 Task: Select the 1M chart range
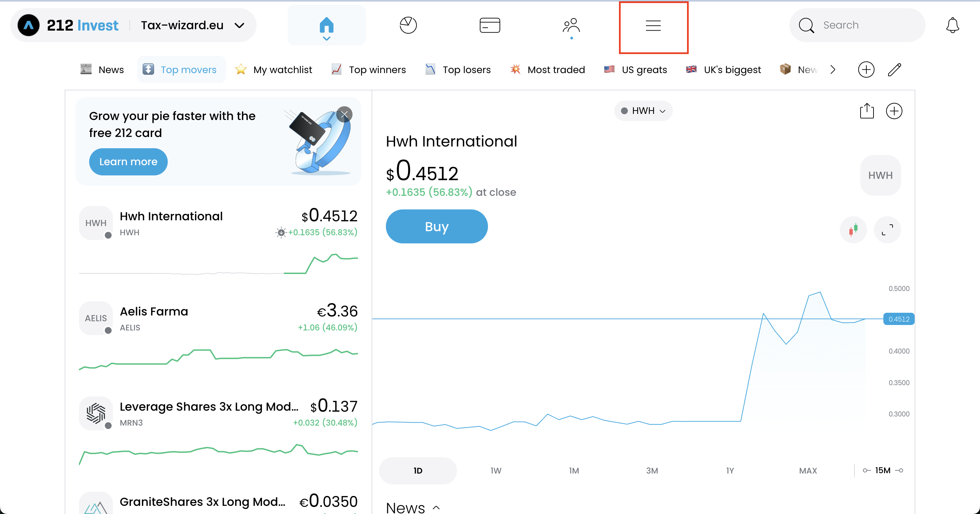[574, 471]
